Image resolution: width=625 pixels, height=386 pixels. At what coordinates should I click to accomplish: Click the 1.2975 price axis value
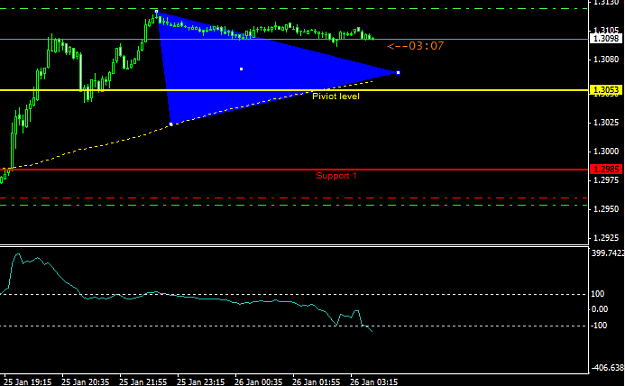pos(606,180)
